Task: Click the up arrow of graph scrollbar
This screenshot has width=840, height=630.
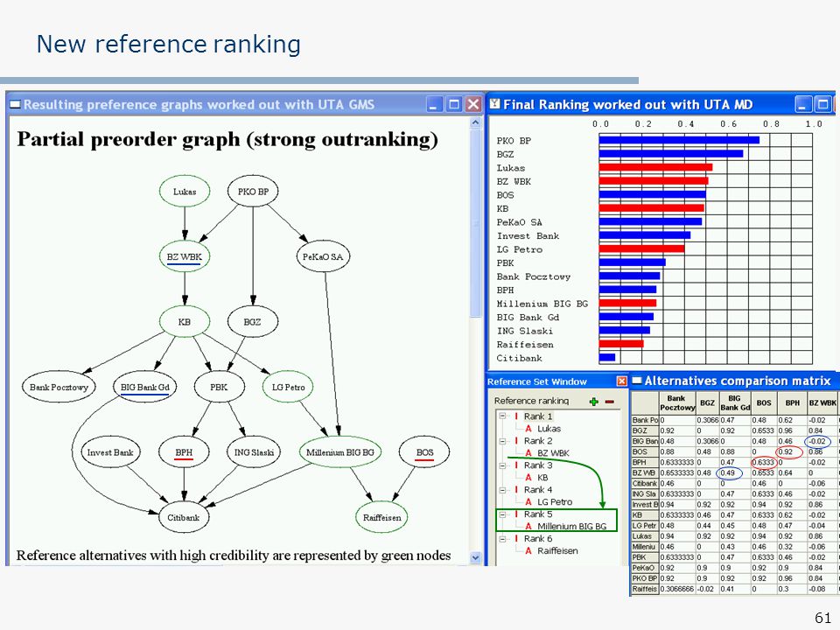Action: click(475, 122)
